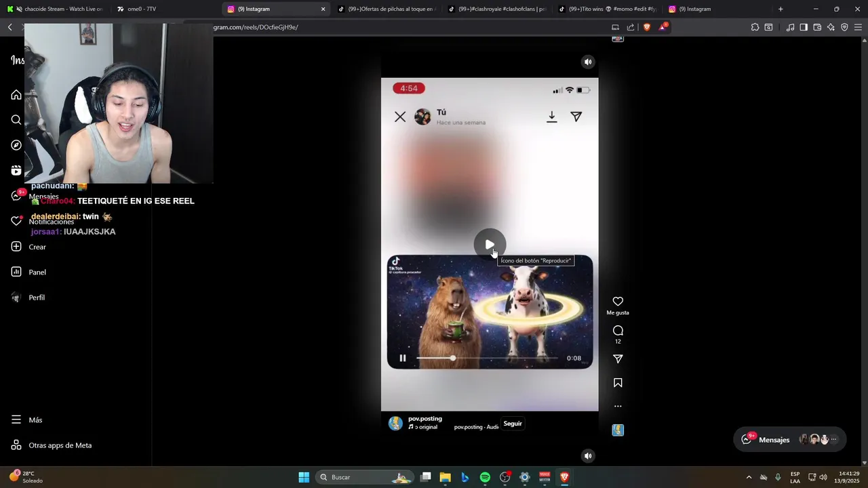Toggle the browser sidebar panel icon
This screenshot has width=868, height=488.
point(804,27)
